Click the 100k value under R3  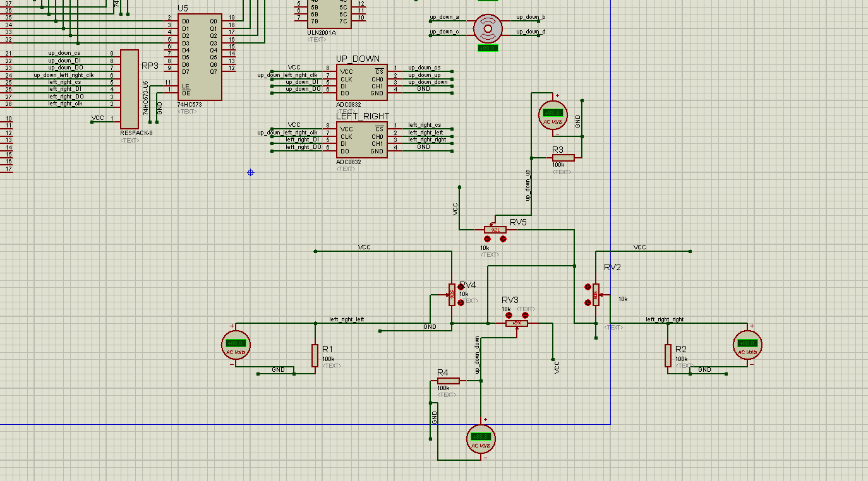[x=559, y=165]
